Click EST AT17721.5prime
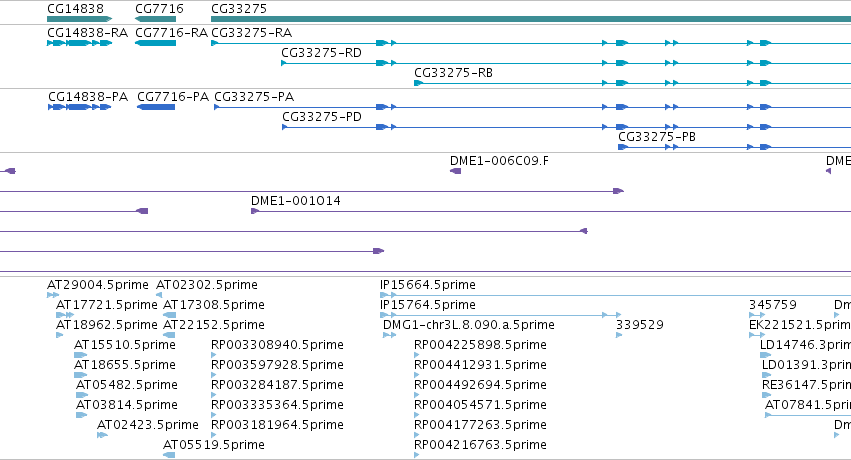 (x=106, y=305)
